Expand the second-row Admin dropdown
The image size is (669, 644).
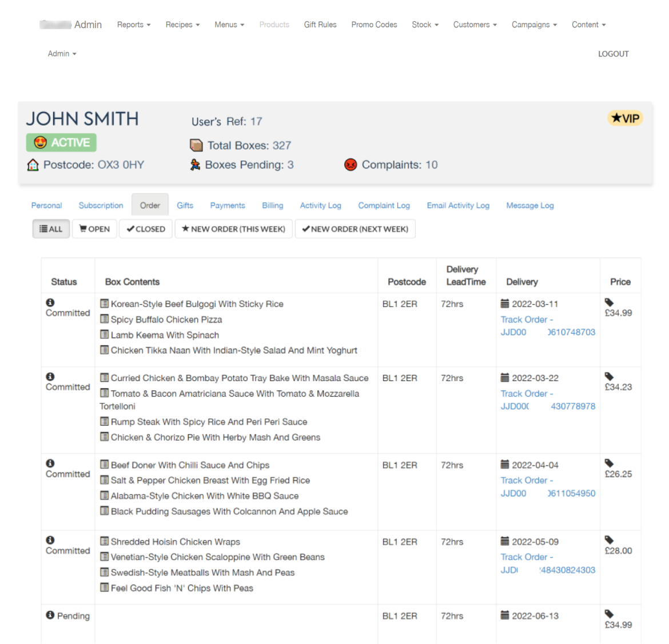pyautogui.click(x=62, y=54)
